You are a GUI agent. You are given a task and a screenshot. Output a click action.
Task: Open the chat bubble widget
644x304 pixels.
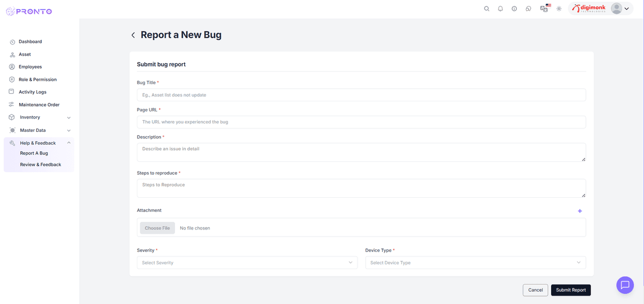[x=625, y=285]
